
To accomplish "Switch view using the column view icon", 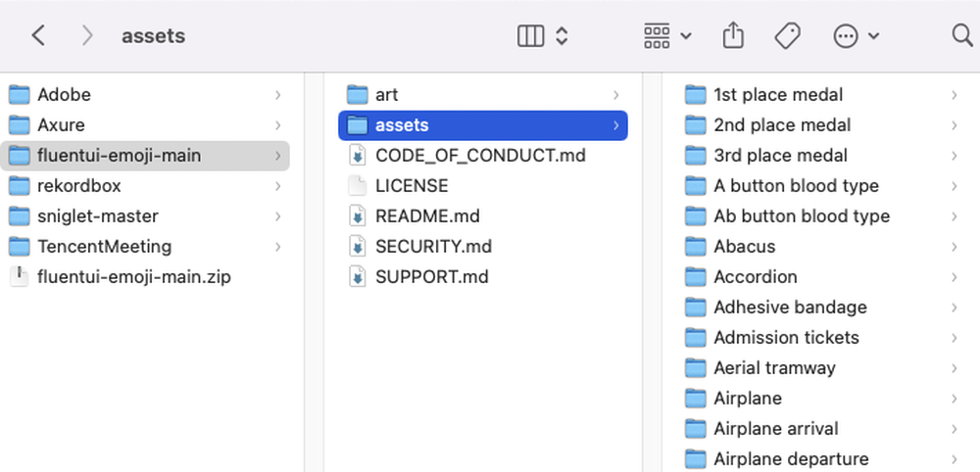I will pos(530,35).
